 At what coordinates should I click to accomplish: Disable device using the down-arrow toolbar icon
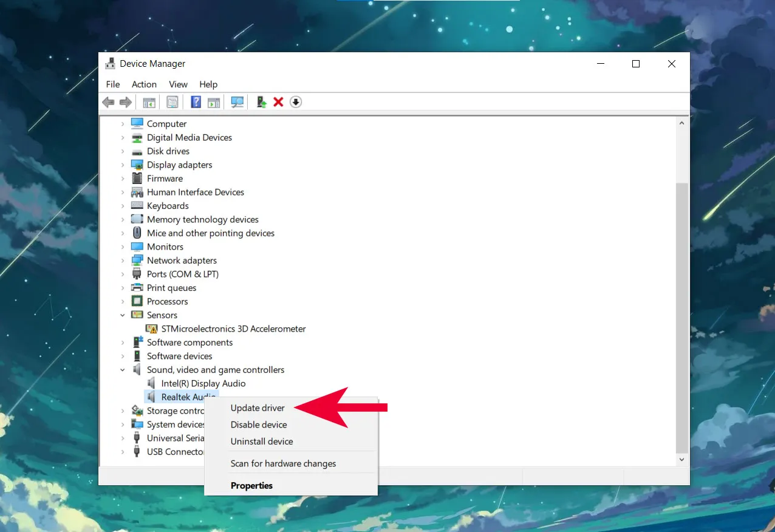(x=296, y=101)
